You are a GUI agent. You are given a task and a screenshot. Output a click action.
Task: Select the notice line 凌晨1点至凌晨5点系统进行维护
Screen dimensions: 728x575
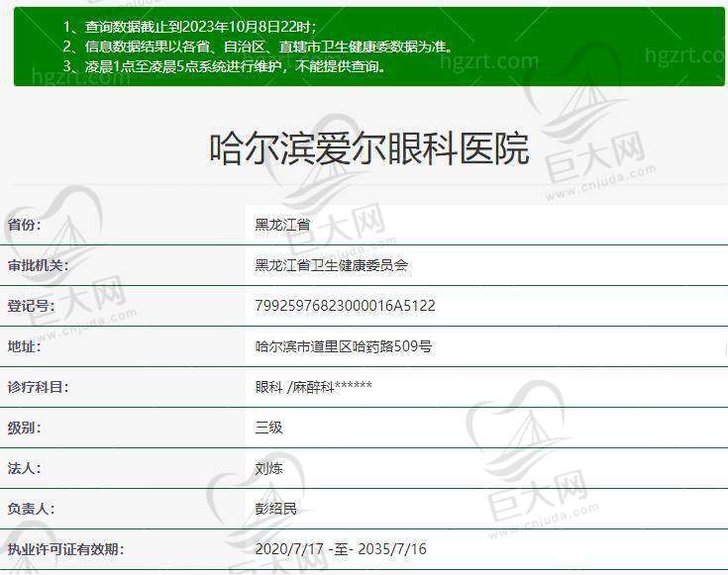click(224, 66)
